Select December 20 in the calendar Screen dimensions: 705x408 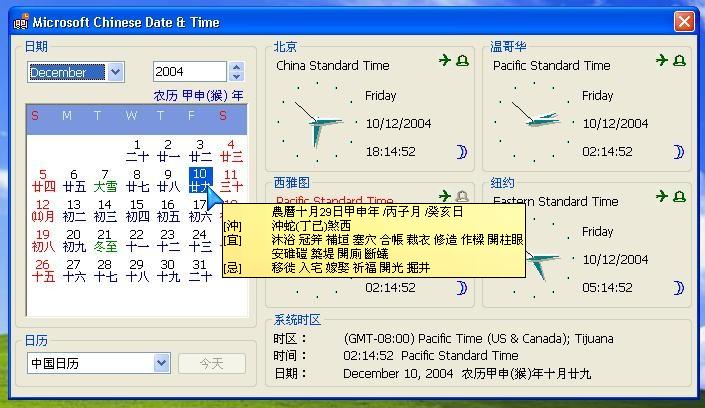74,241
